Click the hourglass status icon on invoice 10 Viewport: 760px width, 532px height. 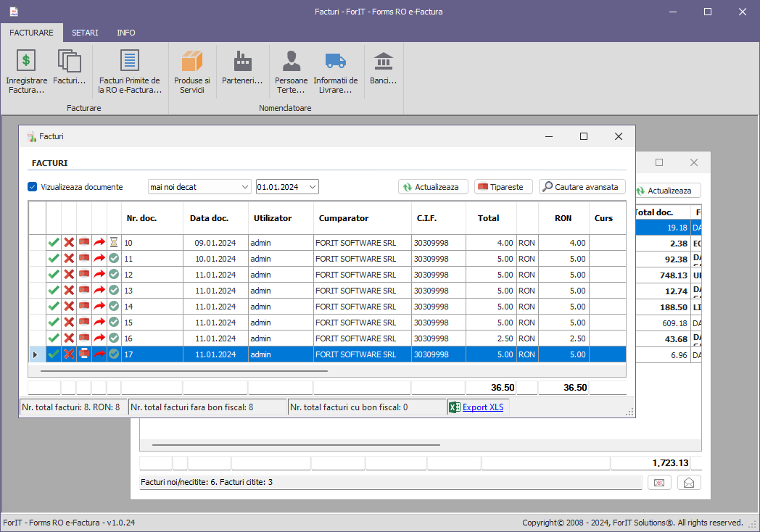coord(114,243)
